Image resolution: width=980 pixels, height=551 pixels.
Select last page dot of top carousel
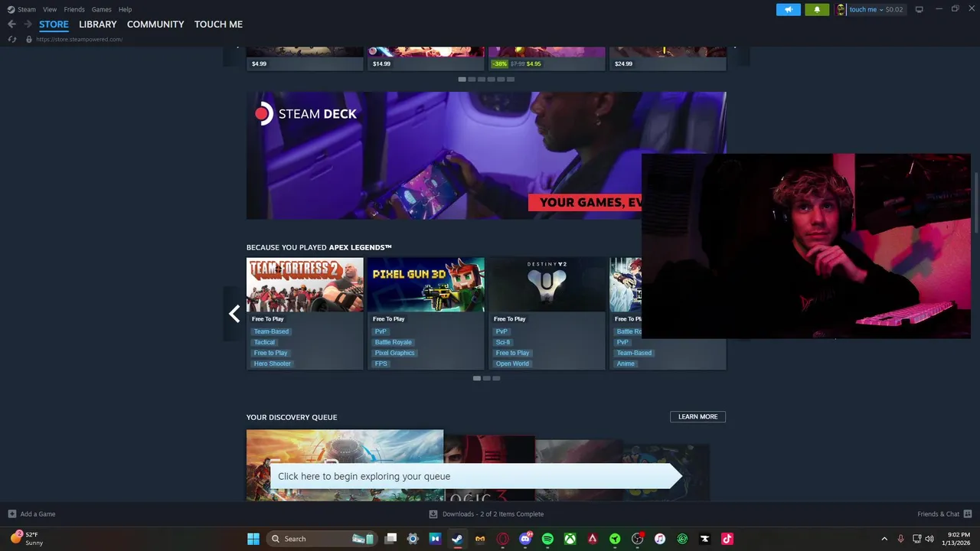511,79
